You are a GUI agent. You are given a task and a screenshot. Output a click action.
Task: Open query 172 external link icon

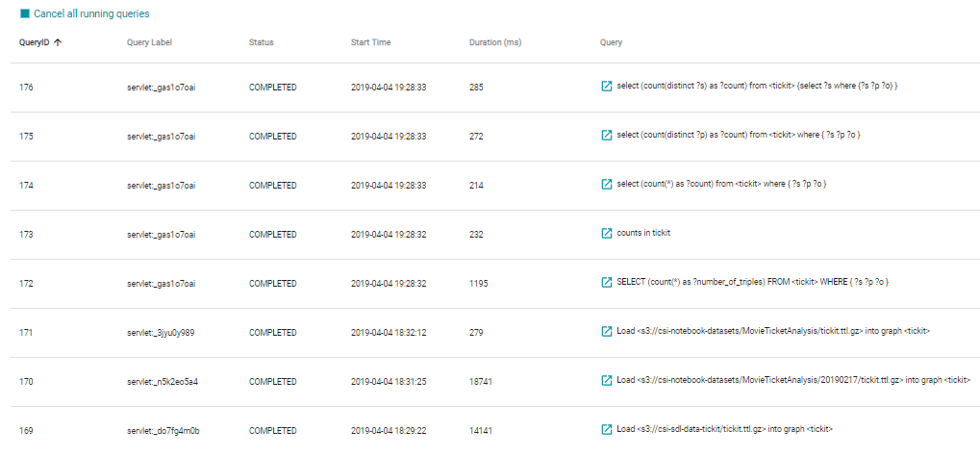tap(606, 283)
